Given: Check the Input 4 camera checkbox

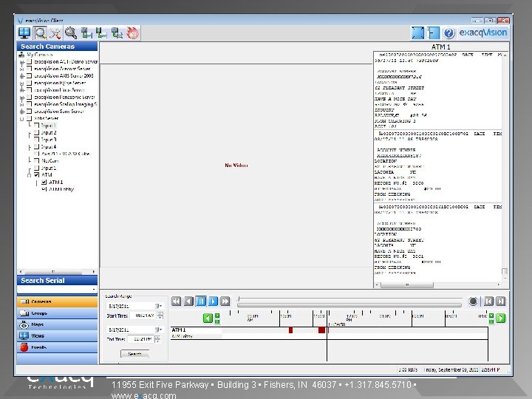Looking at the screenshot, I should [x=37, y=147].
